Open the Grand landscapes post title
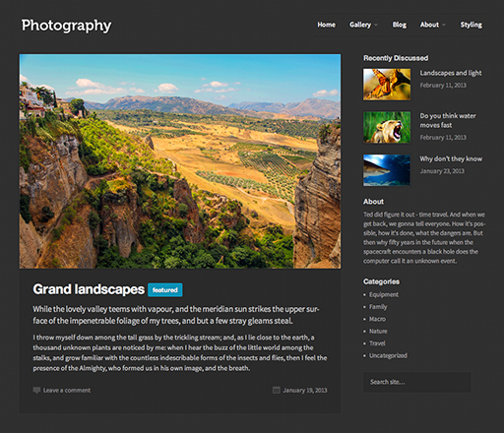This screenshot has width=504, height=433. (x=89, y=289)
